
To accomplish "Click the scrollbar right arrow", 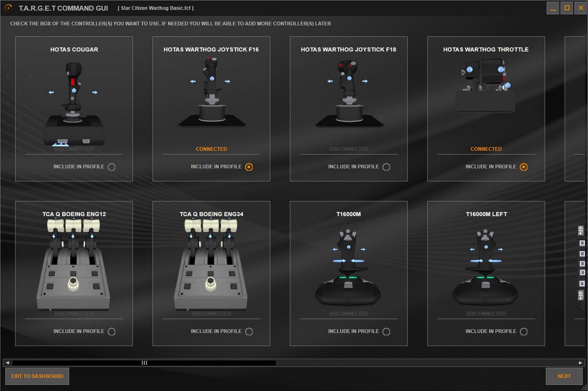I will (x=581, y=363).
